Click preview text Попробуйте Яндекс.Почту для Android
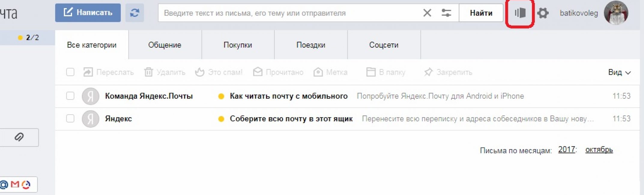 [440, 96]
